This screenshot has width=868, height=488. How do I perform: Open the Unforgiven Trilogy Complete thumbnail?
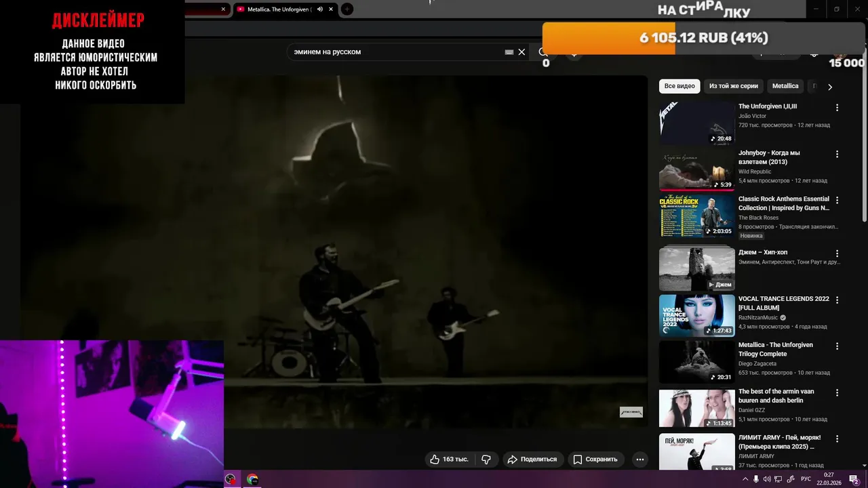[x=697, y=362]
